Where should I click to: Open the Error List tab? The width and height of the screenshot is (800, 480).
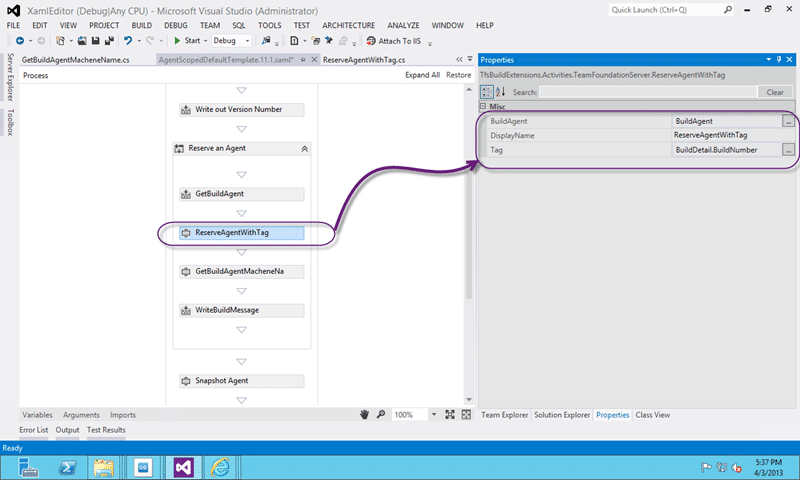pos(34,430)
